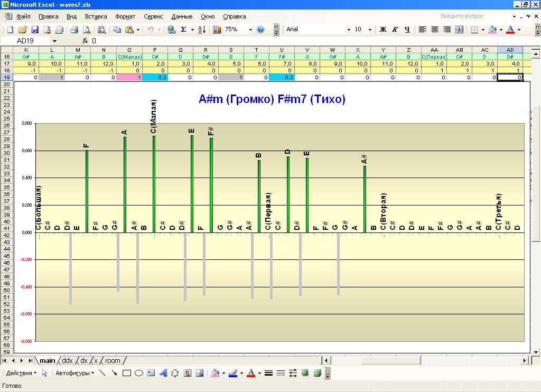Jump to first sheet tab navigation button
Screen dimensions: 541x392
(4, 361)
